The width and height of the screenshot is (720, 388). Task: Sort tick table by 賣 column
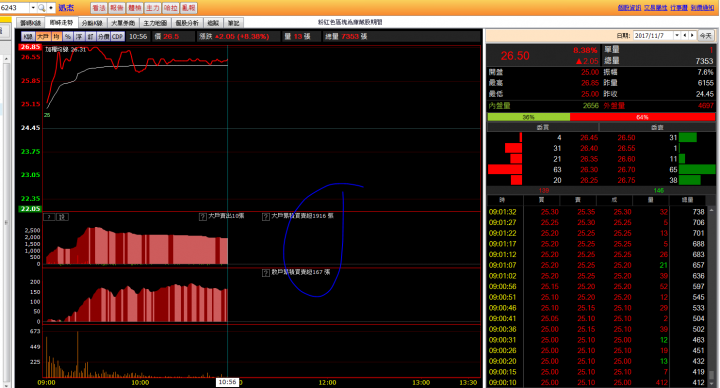pyautogui.click(x=578, y=200)
